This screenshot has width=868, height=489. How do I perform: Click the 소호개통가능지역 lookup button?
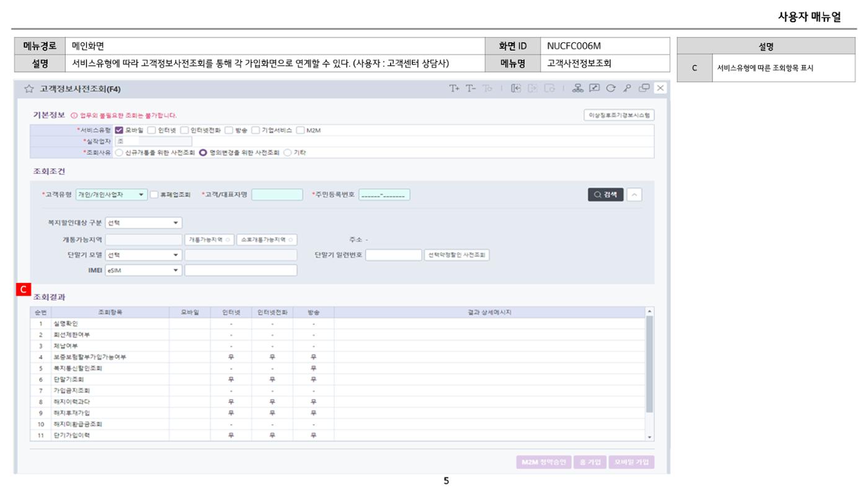click(x=267, y=240)
